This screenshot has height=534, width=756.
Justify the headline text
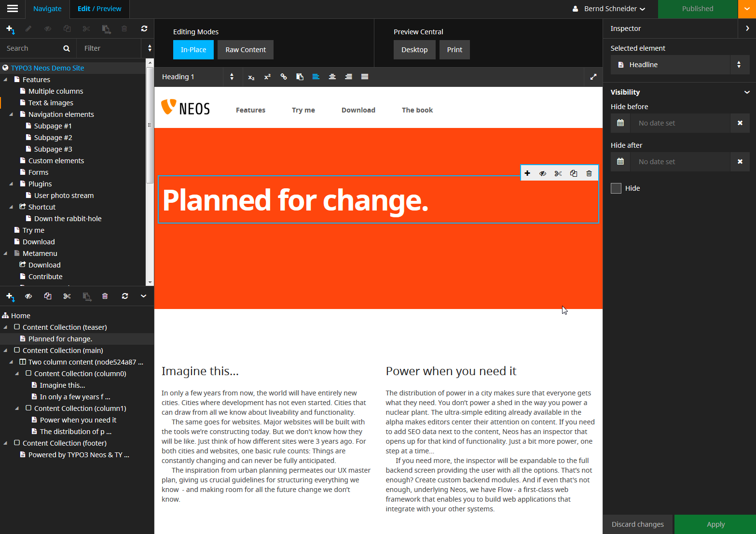(x=365, y=77)
